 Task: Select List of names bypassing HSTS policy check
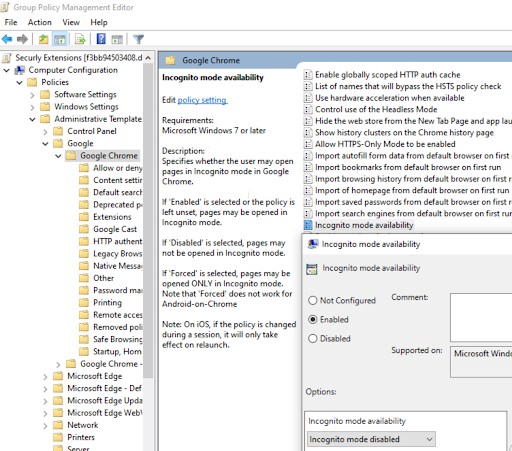(408, 86)
